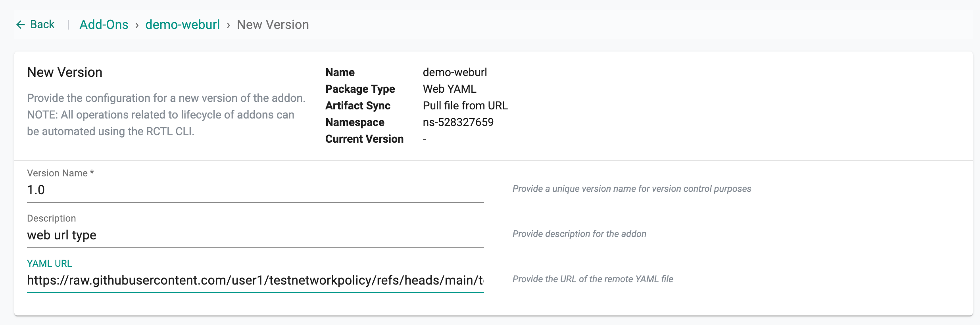The height and width of the screenshot is (325, 980).
Task: Click the New Version breadcrumb text
Action: tap(273, 25)
